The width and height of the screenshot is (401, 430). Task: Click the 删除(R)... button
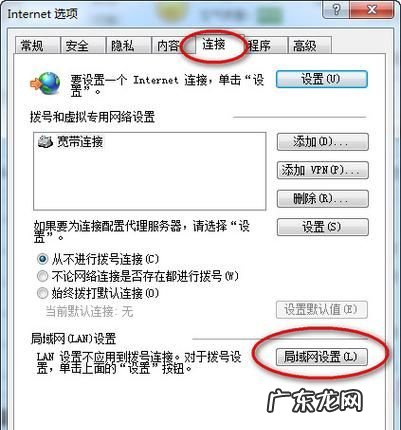point(323,199)
